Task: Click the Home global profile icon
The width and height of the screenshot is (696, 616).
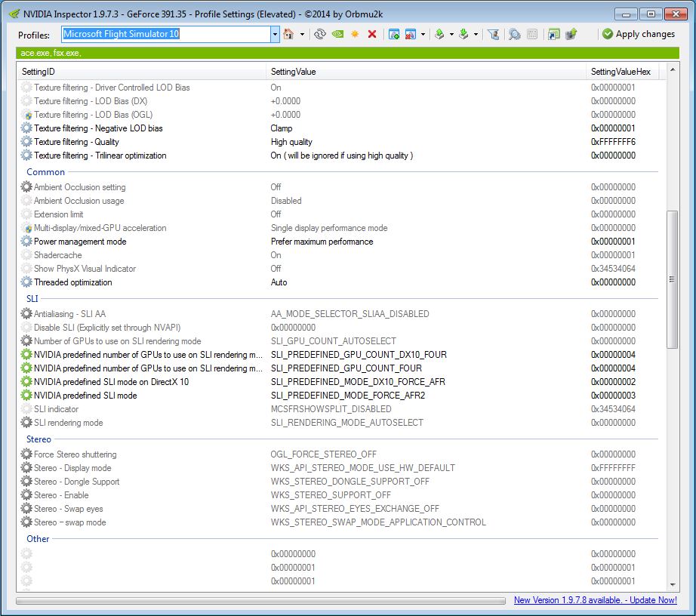Action: click(288, 34)
